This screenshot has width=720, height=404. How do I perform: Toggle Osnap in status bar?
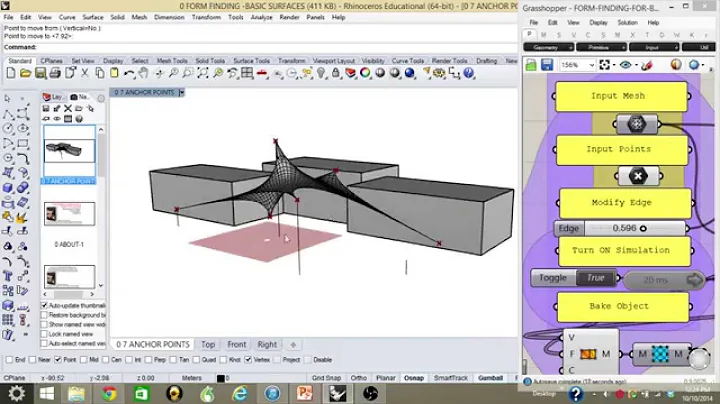[x=414, y=378]
